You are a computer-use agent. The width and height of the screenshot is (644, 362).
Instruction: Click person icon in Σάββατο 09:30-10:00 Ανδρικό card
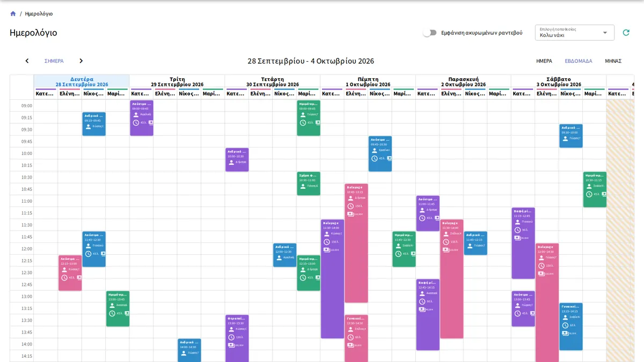[x=565, y=138]
